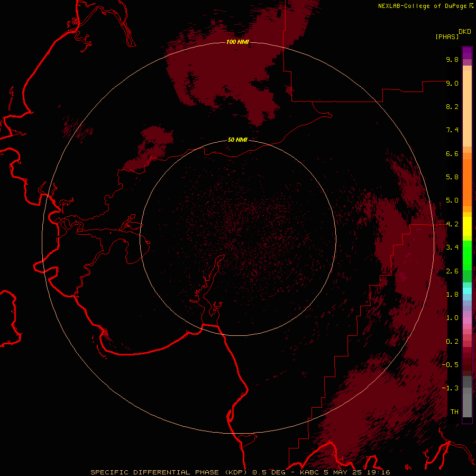Click the 0.2 value on the color scale
The image size is (476, 476).
point(452,342)
